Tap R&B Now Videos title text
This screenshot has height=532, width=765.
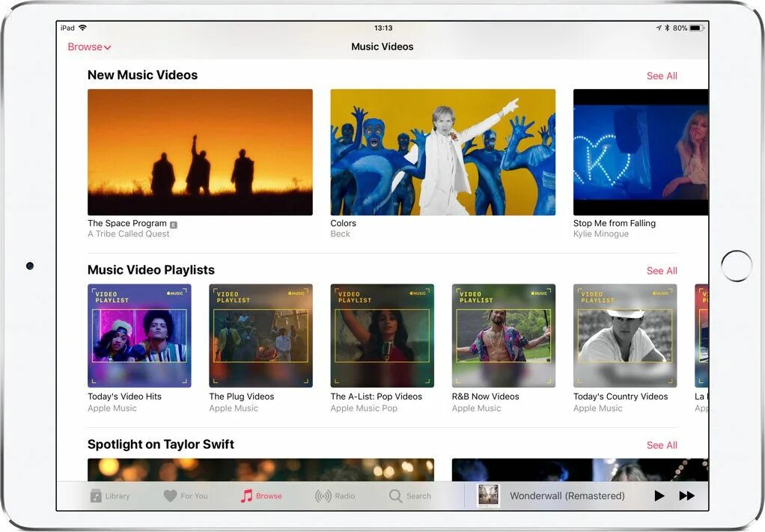click(486, 397)
